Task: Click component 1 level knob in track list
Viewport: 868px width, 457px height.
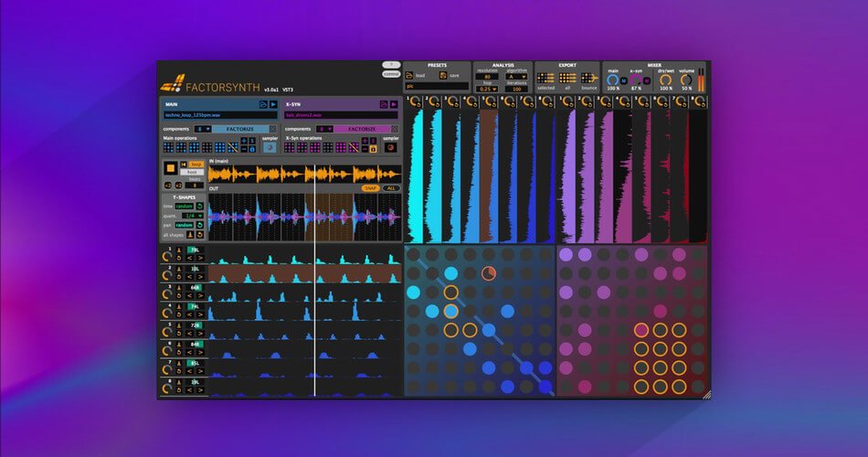Action: 166,257
